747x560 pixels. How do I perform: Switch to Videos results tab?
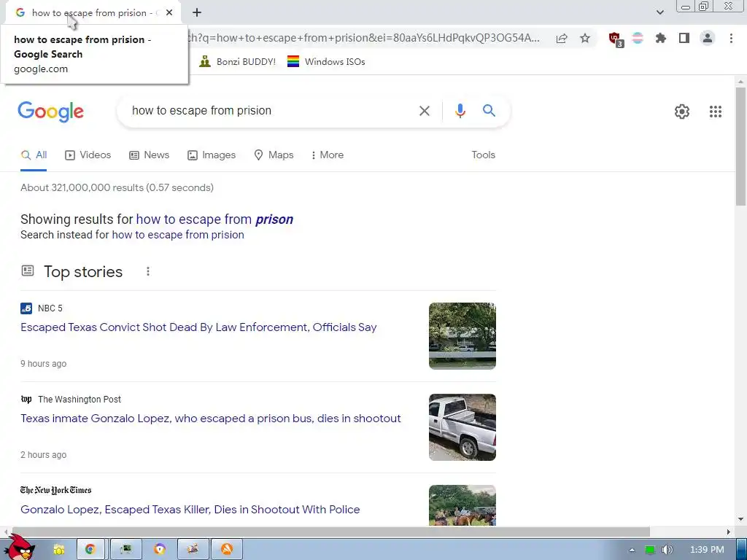click(x=88, y=155)
